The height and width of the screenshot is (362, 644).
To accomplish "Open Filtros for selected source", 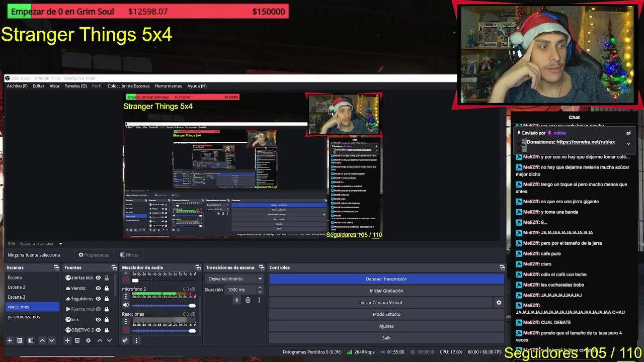I will pos(129,255).
